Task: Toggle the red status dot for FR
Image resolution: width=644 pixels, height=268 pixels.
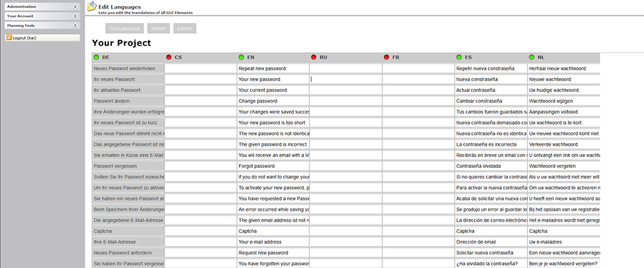Action: (x=386, y=57)
